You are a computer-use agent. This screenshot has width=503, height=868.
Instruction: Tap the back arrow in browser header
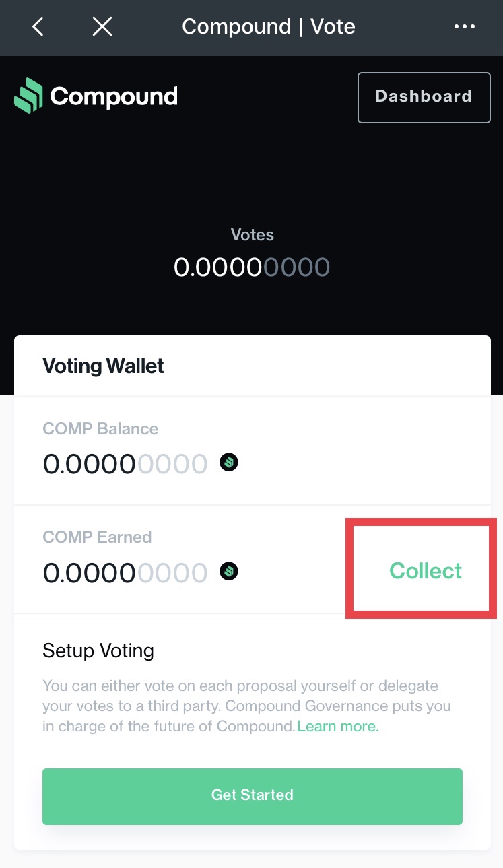click(38, 27)
